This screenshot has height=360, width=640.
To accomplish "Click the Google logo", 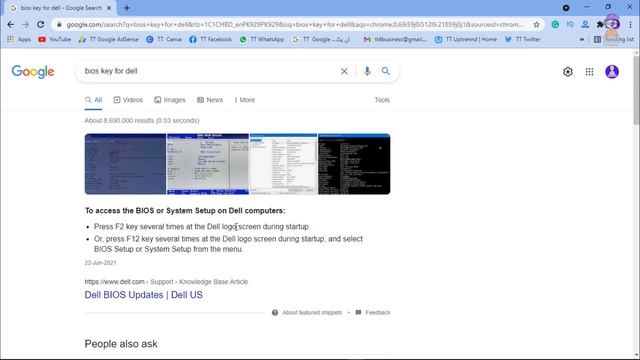I will click(x=33, y=72).
